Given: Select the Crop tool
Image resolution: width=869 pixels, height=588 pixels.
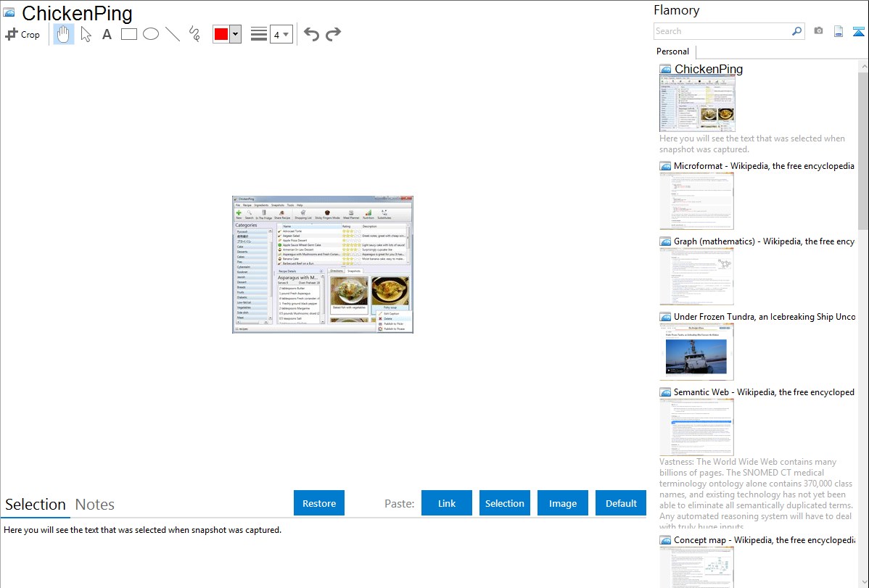Looking at the screenshot, I should pyautogui.click(x=22, y=34).
